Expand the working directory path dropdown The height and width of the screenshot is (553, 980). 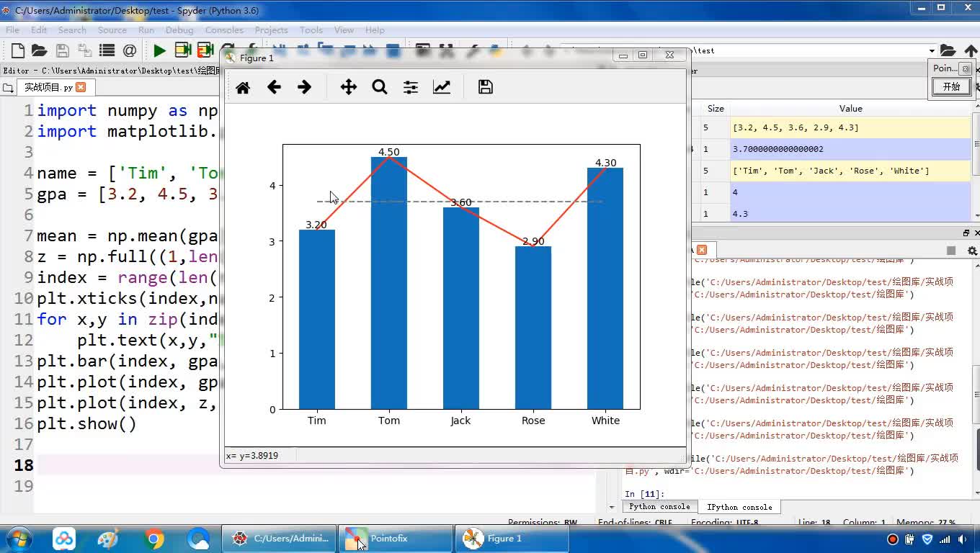[932, 50]
